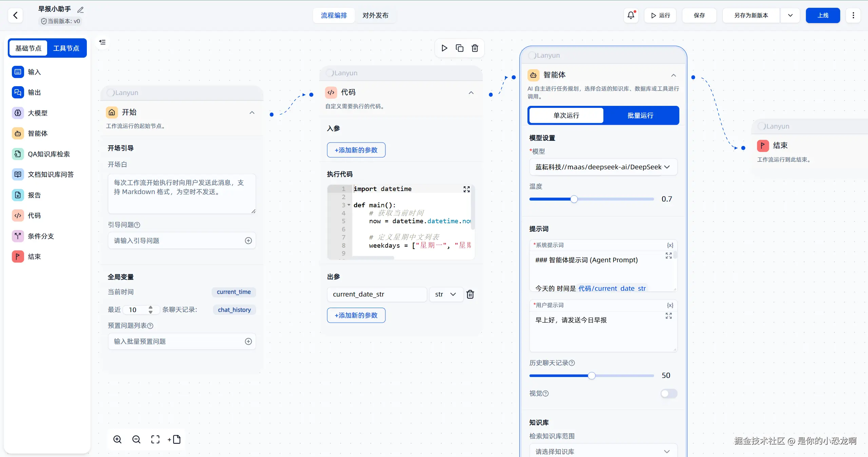868x457 pixels.
Task: Delete the current_date_str output parameter
Action: [470, 294]
